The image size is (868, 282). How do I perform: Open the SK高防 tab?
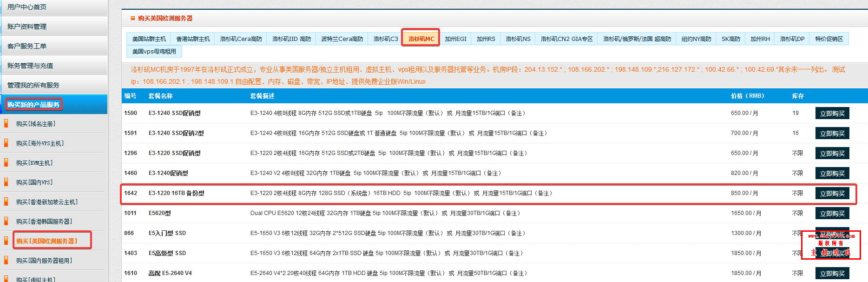(x=730, y=39)
